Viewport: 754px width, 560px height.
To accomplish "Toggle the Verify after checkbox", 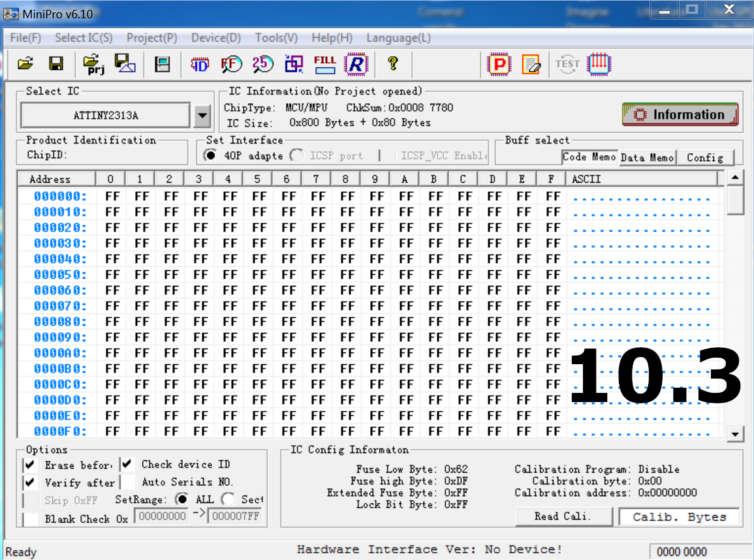I will tap(30, 482).
